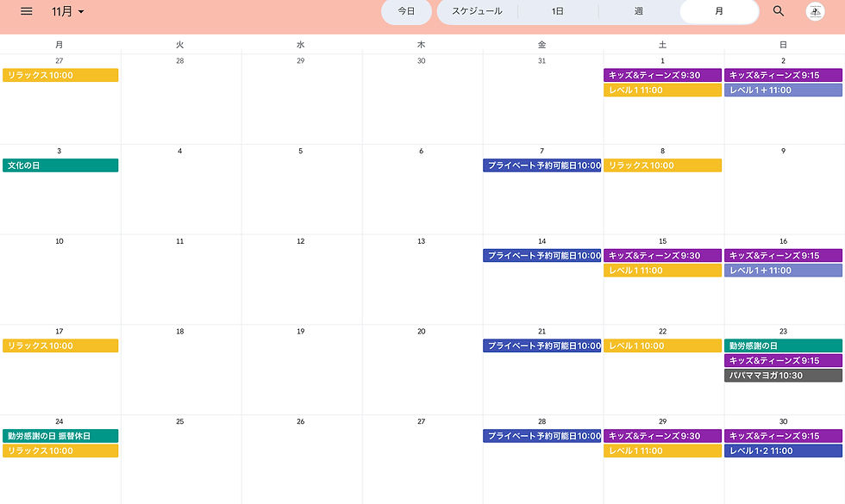Open プライベート予約可能日 event on November 21
The image size is (845, 504).
coord(542,345)
